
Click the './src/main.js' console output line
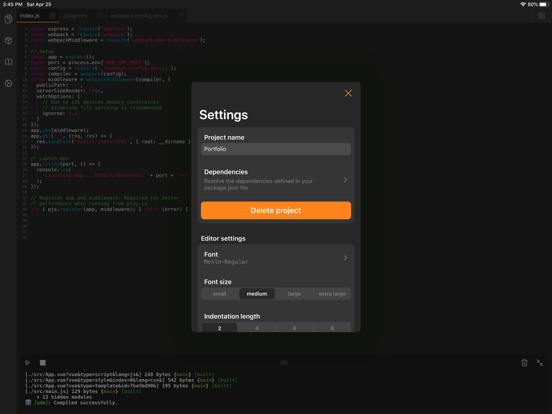[83, 391]
